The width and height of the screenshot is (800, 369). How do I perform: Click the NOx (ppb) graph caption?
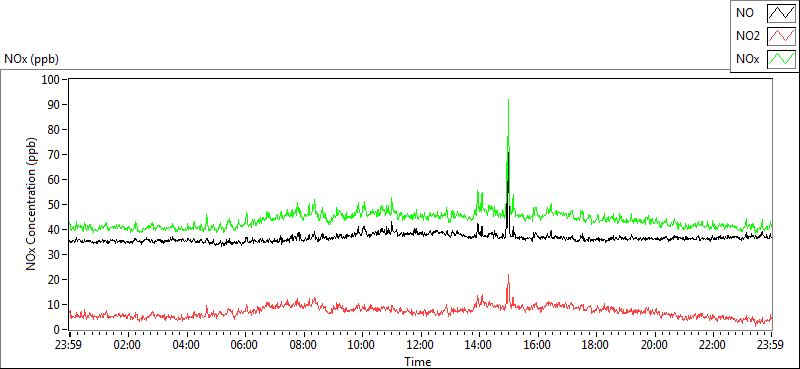(x=31, y=59)
